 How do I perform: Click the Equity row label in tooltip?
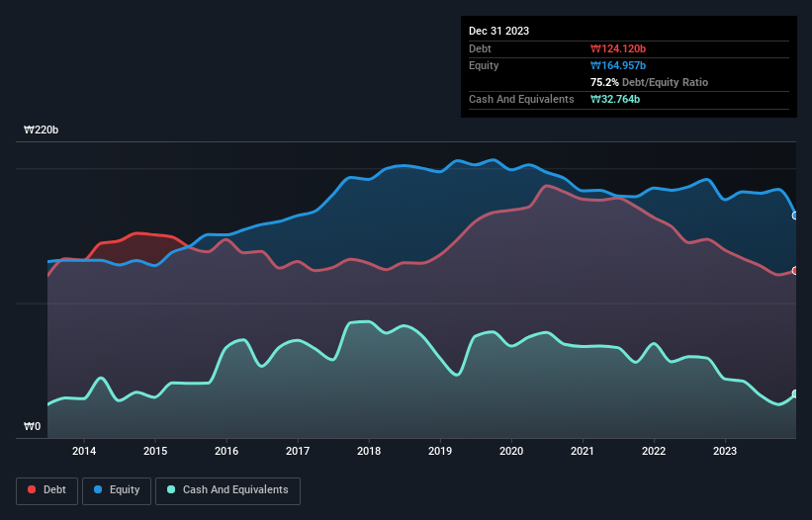(484, 65)
